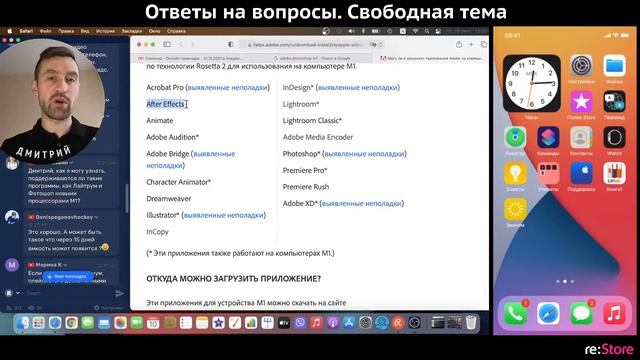Reload the page in Safari address bar
Screen dimensions: 640x360
tap(381, 44)
